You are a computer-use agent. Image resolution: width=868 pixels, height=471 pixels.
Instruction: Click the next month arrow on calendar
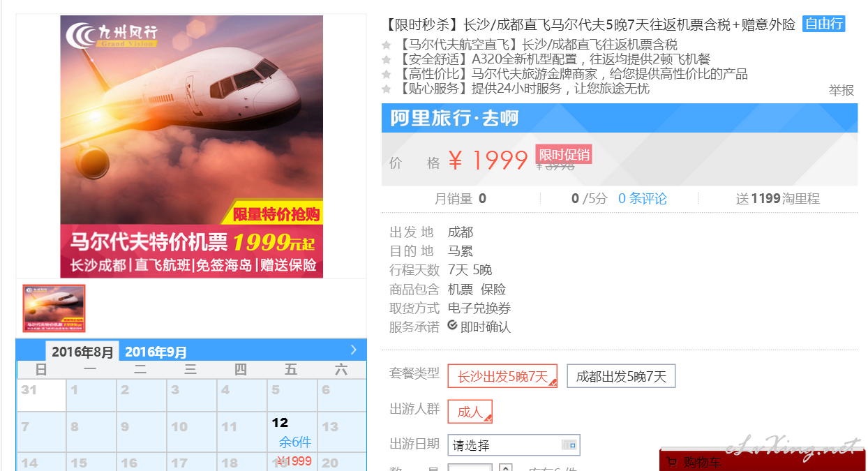pyautogui.click(x=354, y=350)
